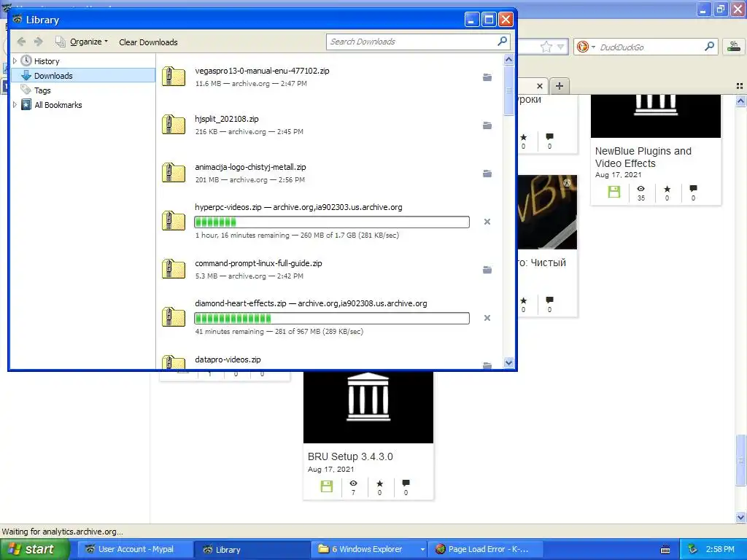Image resolution: width=747 pixels, height=560 pixels.
Task: Click the 9h toolbar icon in browser
Action: [x=734, y=47]
